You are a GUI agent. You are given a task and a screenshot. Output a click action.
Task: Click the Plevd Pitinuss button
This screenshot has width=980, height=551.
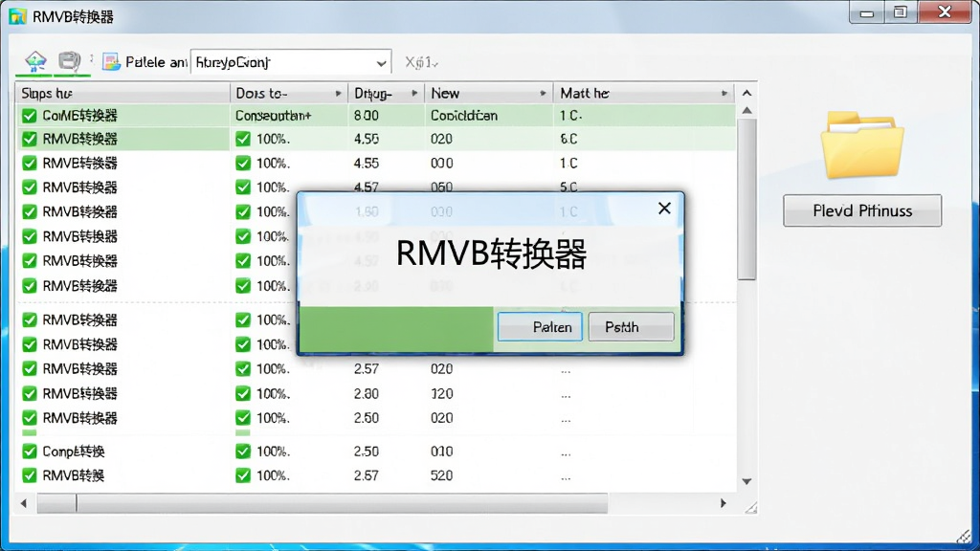tap(862, 210)
